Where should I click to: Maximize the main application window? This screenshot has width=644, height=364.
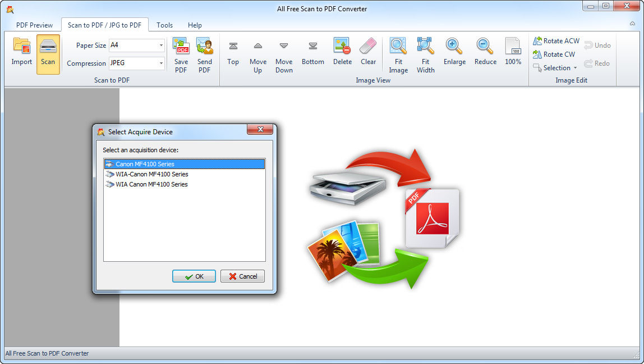(x=606, y=6)
